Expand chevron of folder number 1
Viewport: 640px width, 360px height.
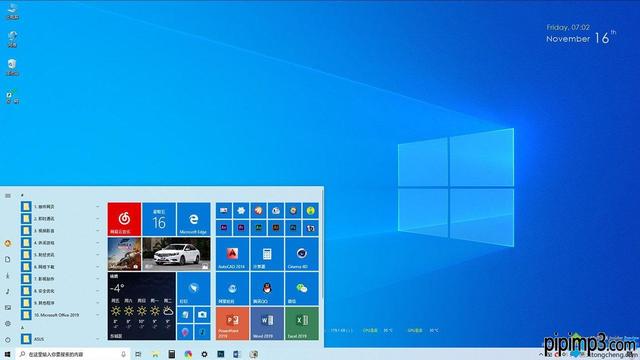(98, 207)
